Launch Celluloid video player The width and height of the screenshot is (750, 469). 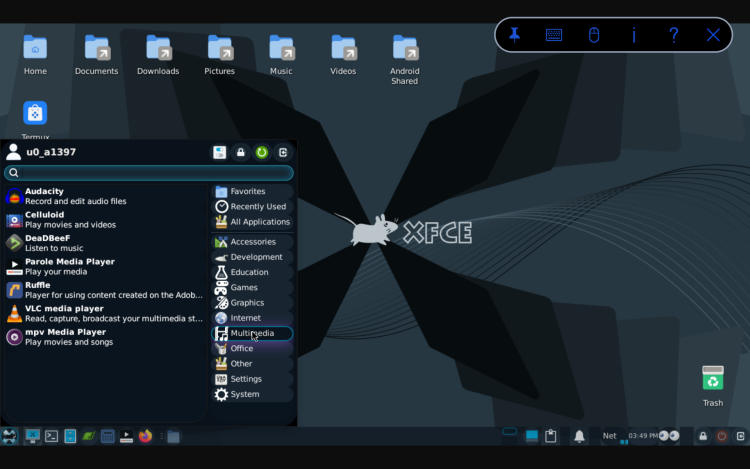[x=105, y=219]
